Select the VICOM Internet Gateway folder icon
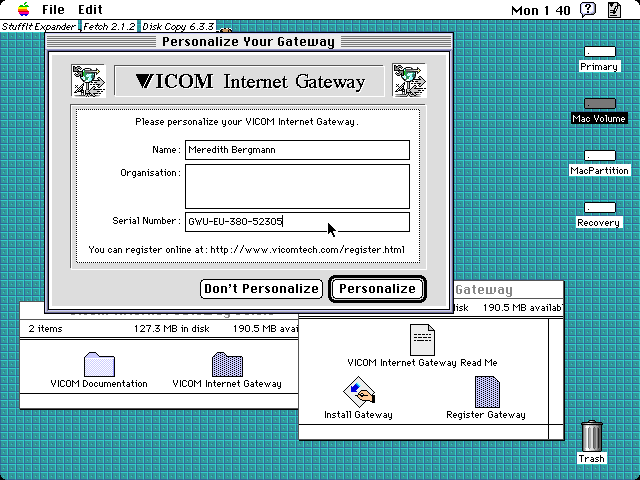Screen dimensions: 640x480 (x=227, y=364)
